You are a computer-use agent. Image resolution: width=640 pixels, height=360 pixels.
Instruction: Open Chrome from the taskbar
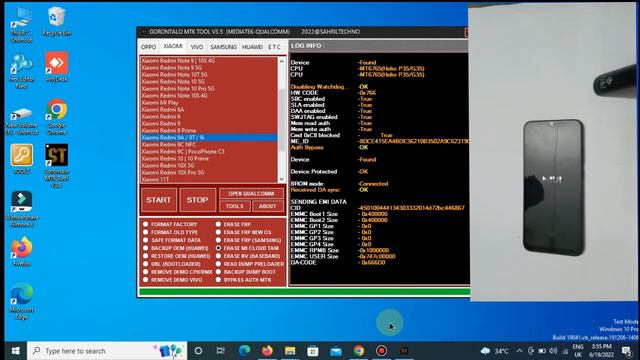click(x=359, y=351)
